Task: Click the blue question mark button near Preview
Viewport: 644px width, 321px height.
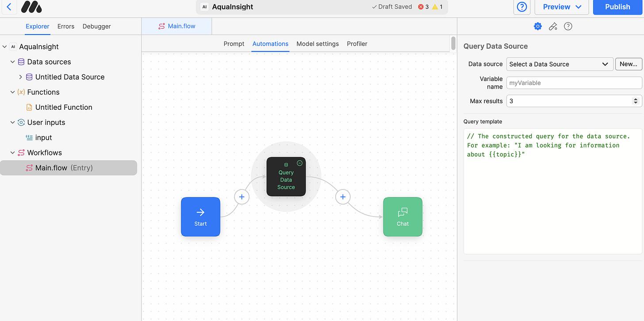Action: point(521,7)
